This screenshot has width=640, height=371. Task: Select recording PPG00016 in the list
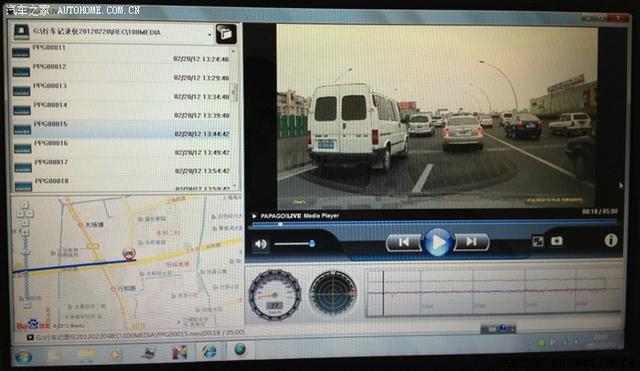click(122, 148)
